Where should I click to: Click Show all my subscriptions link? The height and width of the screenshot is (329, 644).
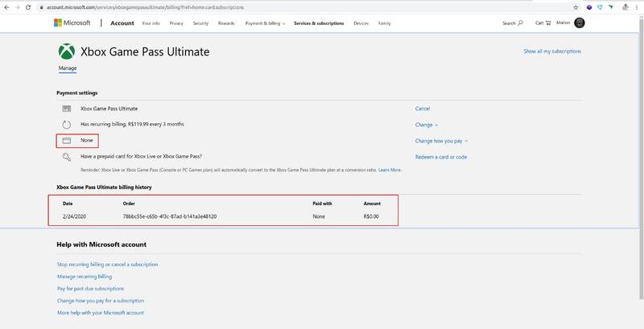[552, 51]
